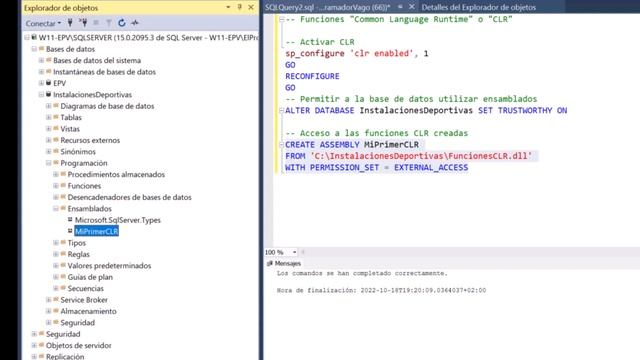Click the FuncionesCLR.dll path string
Image resolution: width=640 pixels, height=360 pixels.
click(421, 156)
